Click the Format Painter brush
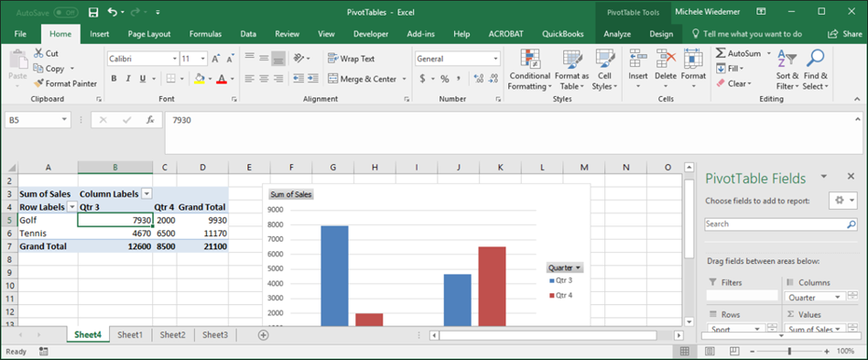The height and width of the screenshot is (360, 868). click(38, 83)
